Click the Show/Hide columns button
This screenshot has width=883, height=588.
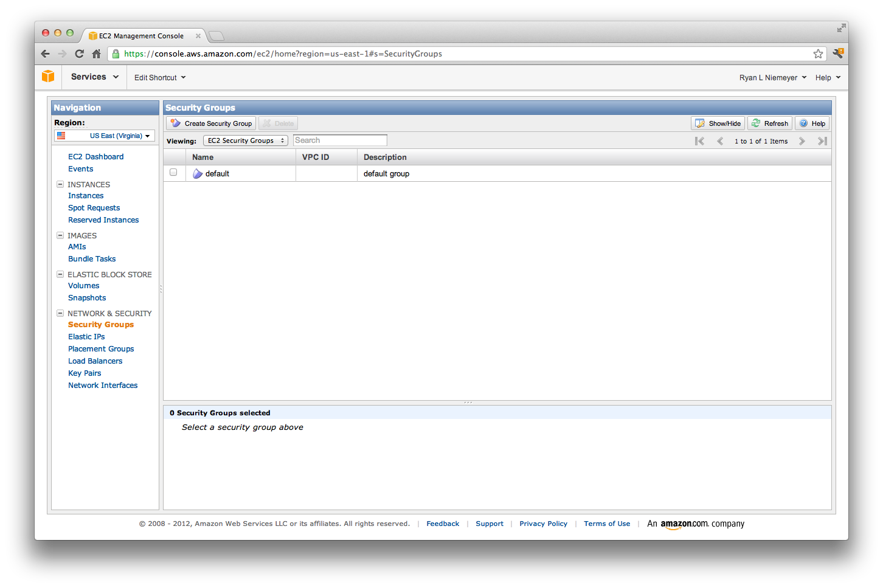(x=718, y=123)
